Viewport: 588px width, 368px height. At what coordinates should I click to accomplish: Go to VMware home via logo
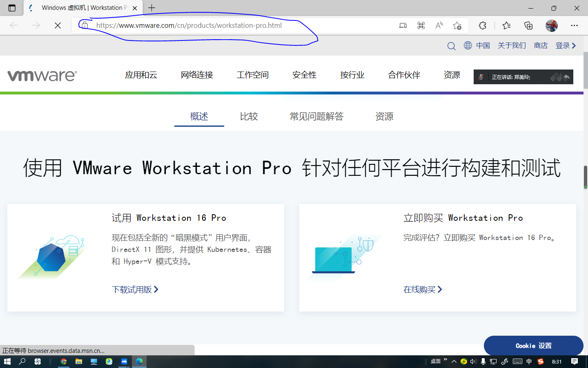click(x=42, y=76)
